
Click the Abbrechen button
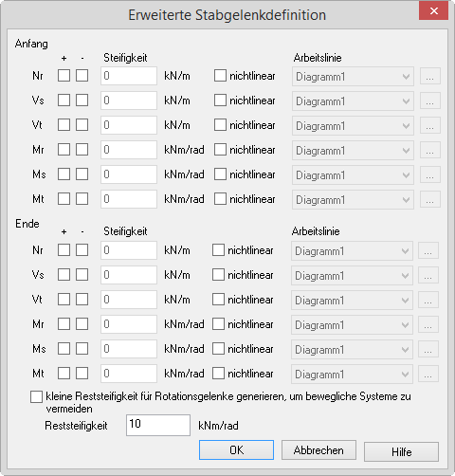(318, 450)
